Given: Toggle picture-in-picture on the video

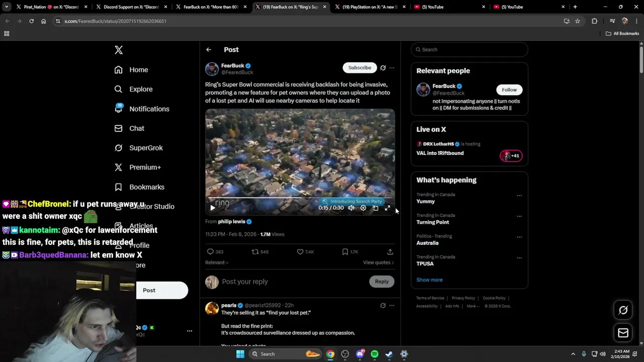Looking at the screenshot, I should [x=375, y=208].
